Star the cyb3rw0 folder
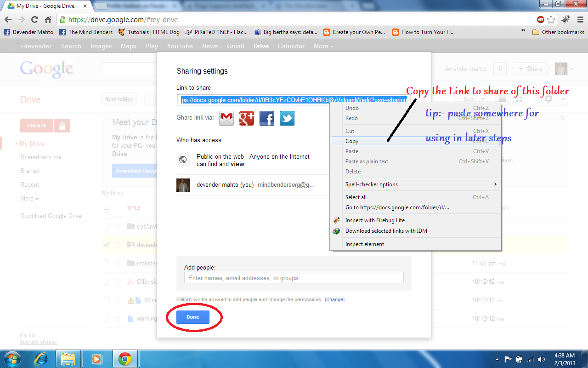This screenshot has width=588, height=368. [118, 226]
